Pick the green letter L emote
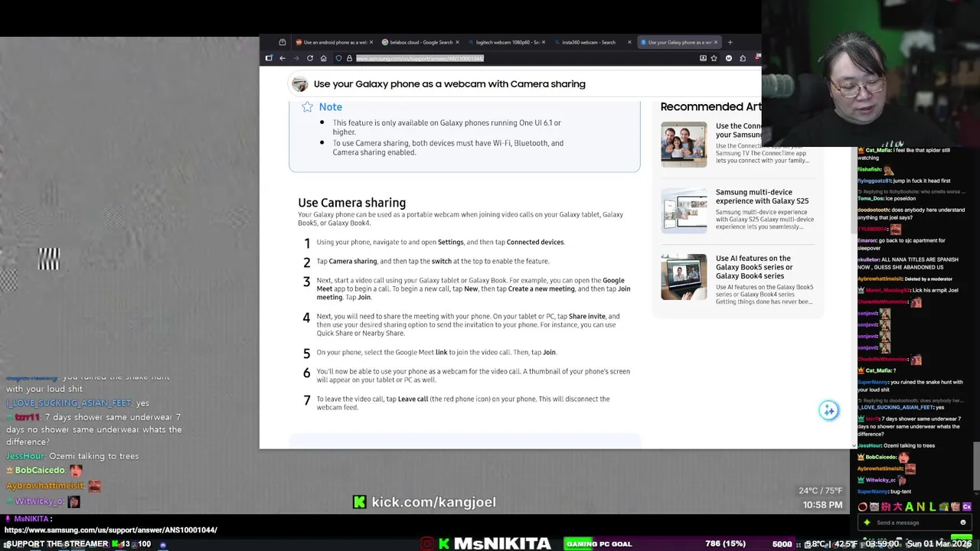 933,507
